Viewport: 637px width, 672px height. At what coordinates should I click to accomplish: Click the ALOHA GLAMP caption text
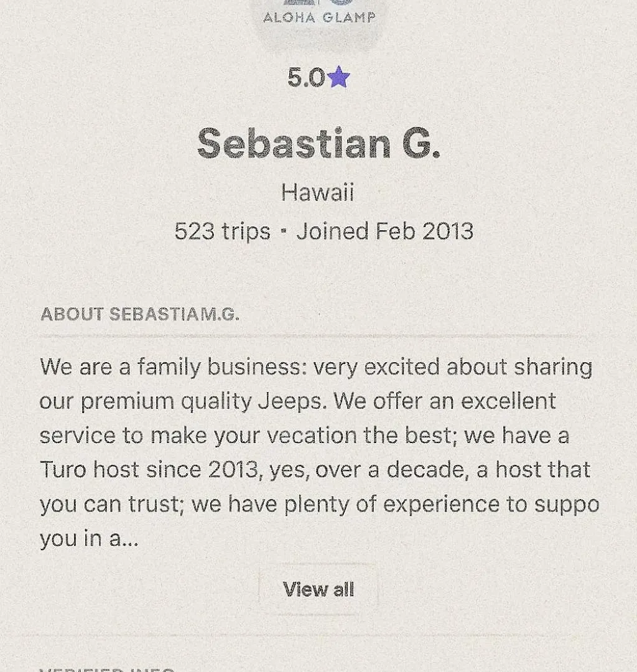pos(319,17)
